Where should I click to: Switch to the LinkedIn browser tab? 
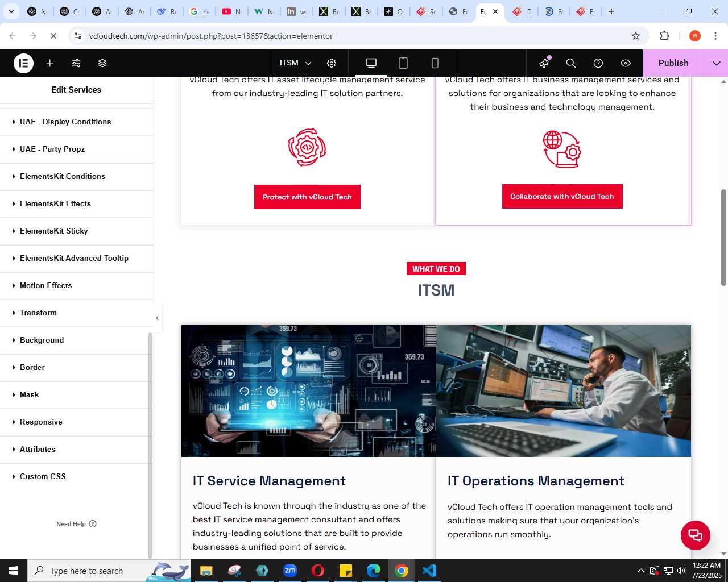tap(296, 11)
